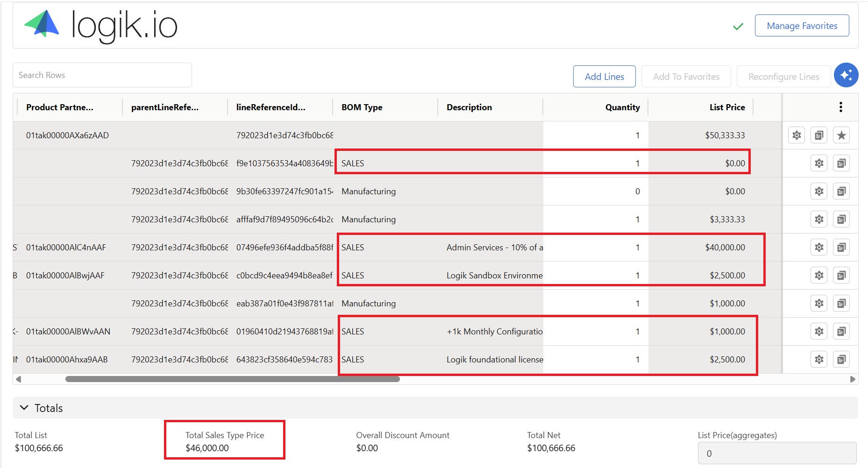Screen dimensions: 868x468
Task: Click the Overall Discount Amount value $0.00
Action: point(367,448)
